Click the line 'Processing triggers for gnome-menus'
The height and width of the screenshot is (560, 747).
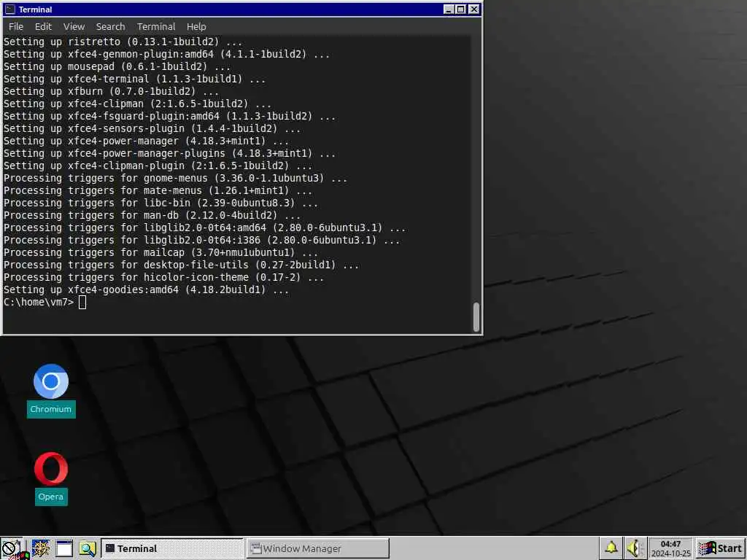click(x=175, y=178)
